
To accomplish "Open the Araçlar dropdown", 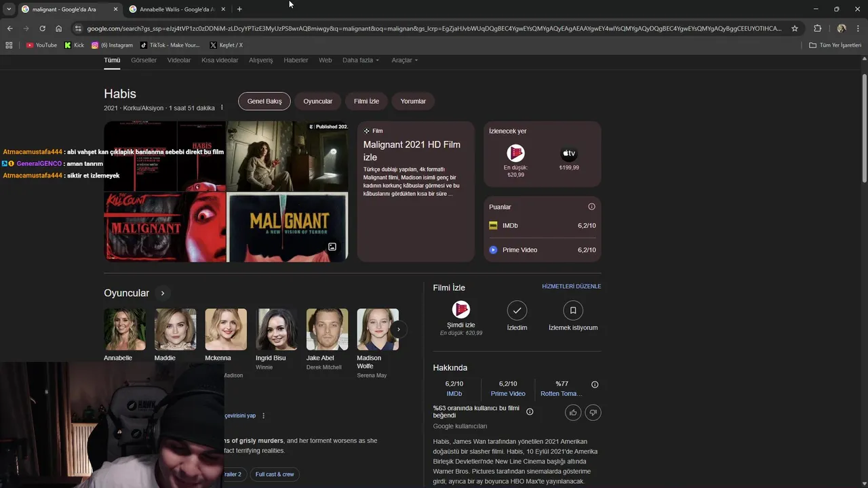I will point(405,60).
